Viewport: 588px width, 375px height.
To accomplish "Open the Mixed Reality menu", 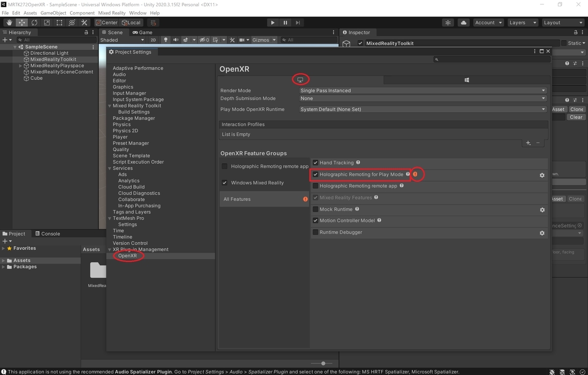I will (x=112, y=13).
